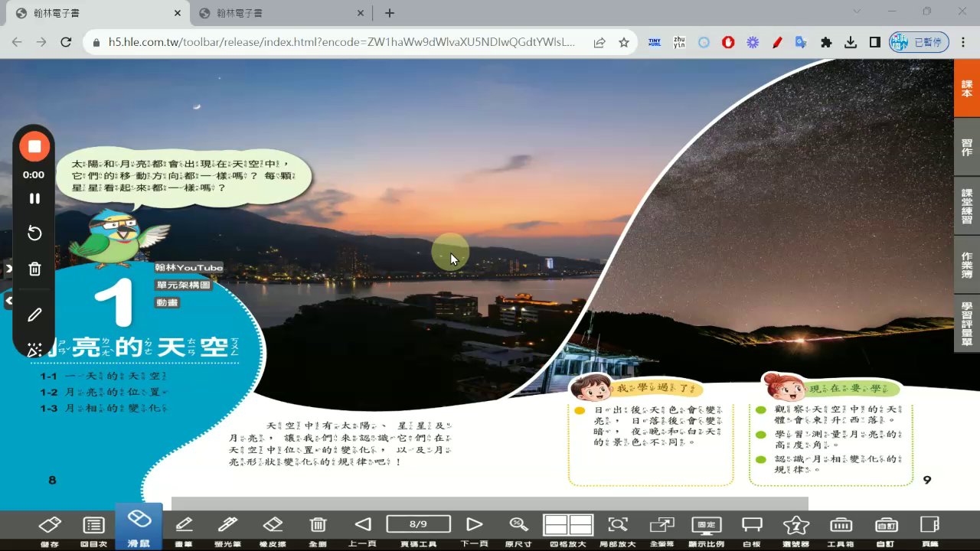Click lesson link 1-2 月亮的位置
This screenshot has height=551, width=980.
pyautogui.click(x=103, y=392)
